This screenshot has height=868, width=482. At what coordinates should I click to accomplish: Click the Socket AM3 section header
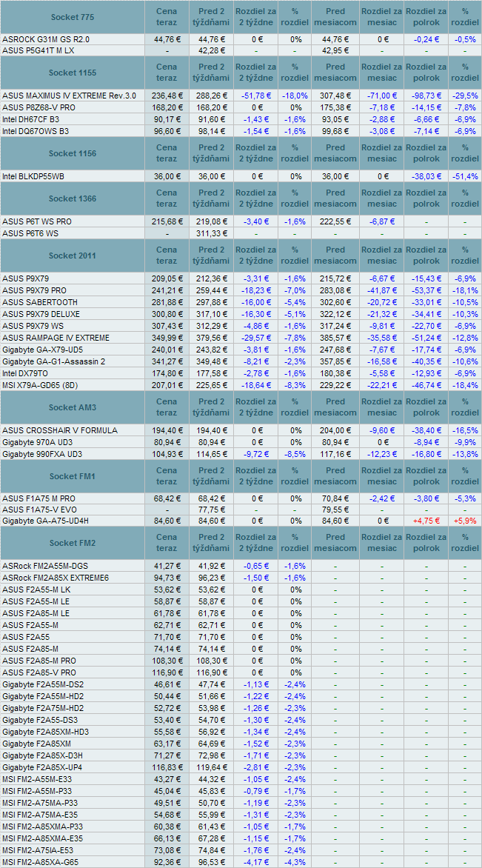(73, 408)
